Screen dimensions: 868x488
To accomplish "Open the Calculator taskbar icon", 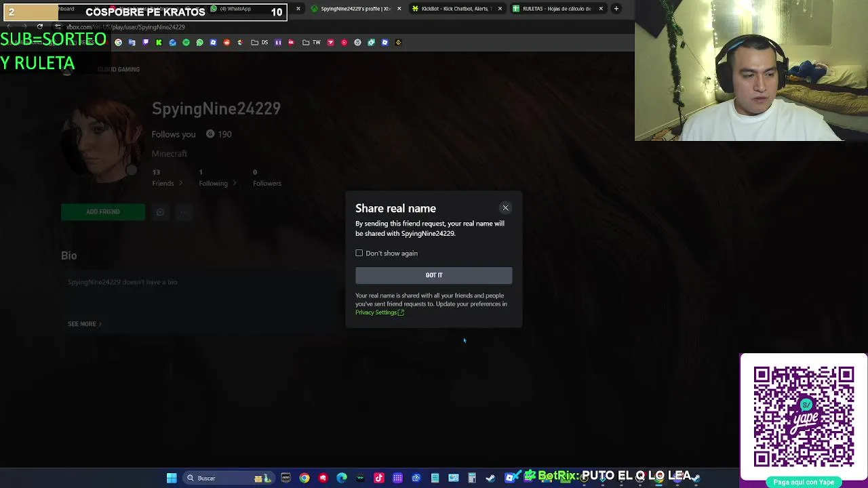I will click(472, 478).
